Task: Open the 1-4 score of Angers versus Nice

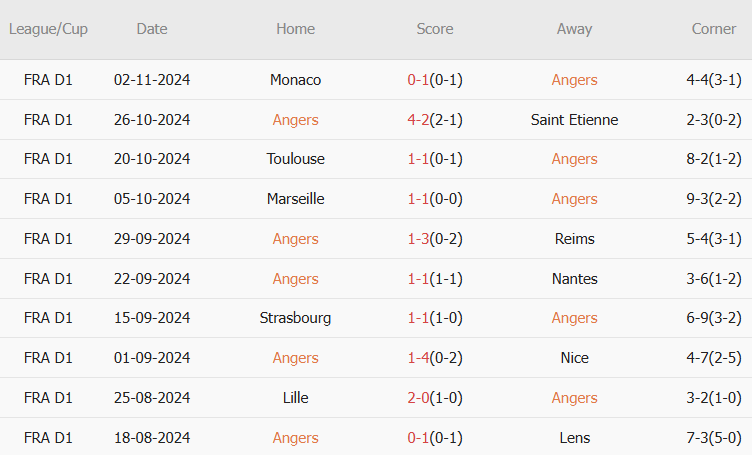Action: pos(418,358)
